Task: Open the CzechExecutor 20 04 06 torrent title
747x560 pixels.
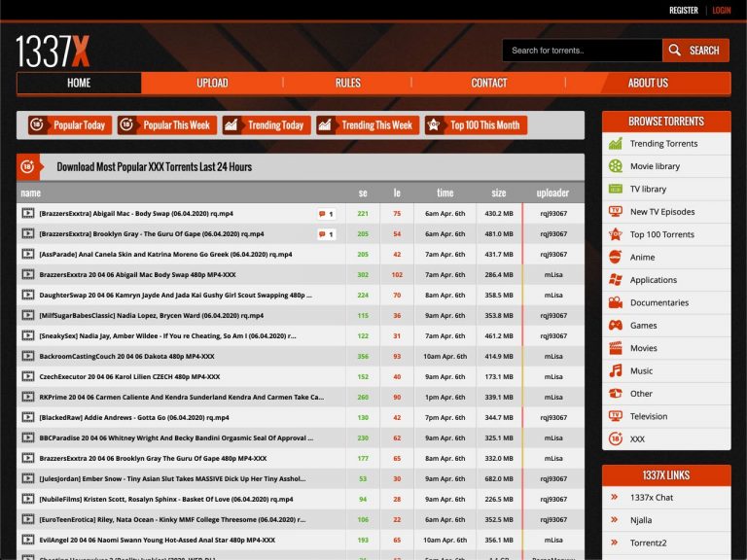Action: (129, 376)
